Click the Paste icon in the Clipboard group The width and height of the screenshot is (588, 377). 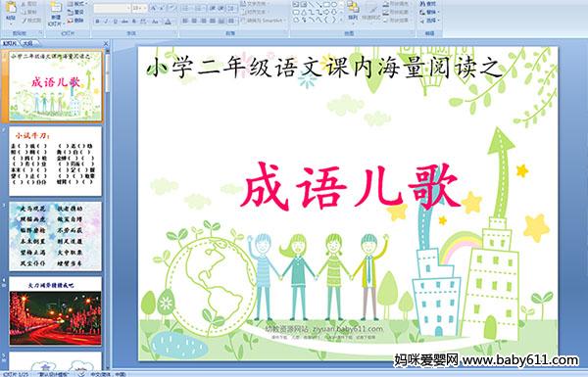pyautogui.click(x=11, y=11)
